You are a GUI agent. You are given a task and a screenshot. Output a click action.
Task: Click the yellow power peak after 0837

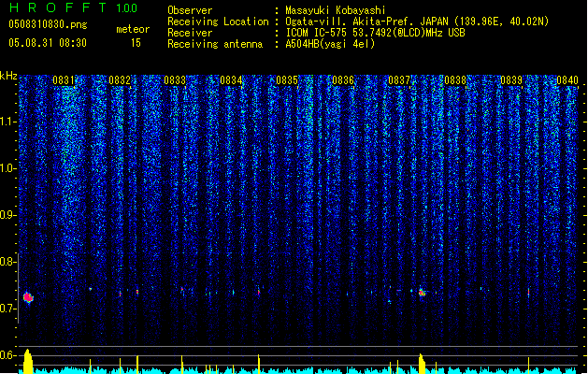pyautogui.click(x=422, y=364)
